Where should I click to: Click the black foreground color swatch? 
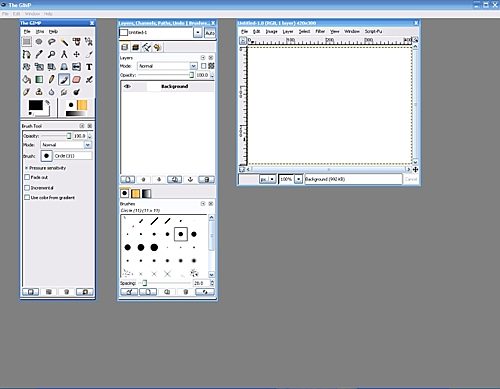point(35,105)
